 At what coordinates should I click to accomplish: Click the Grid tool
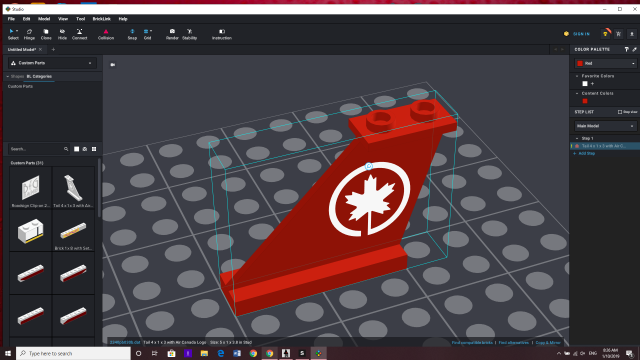click(147, 34)
